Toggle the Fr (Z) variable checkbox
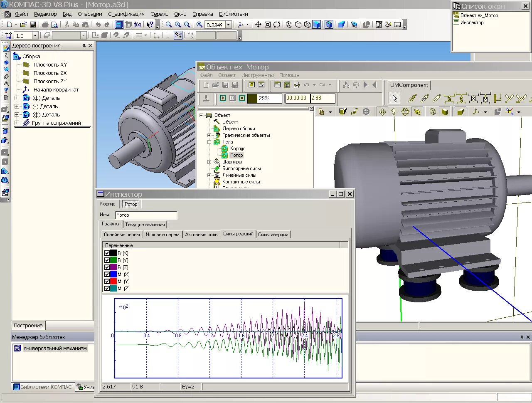Viewport: 532px width, 403px height. 107,267
